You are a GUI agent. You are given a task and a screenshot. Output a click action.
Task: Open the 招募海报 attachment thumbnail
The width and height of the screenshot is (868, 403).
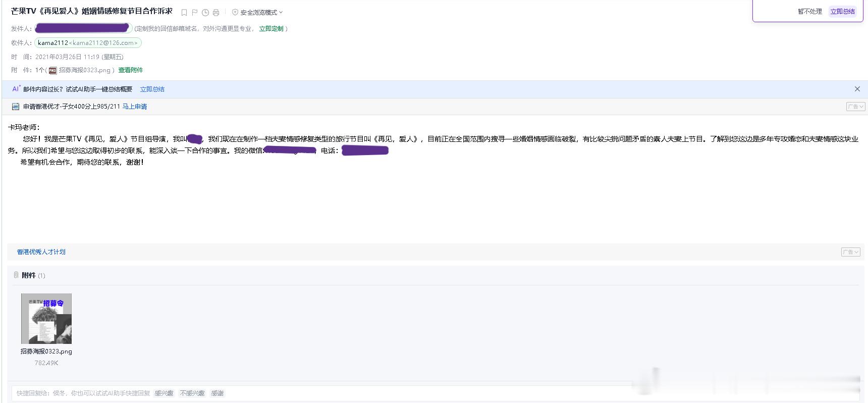pyautogui.click(x=46, y=319)
